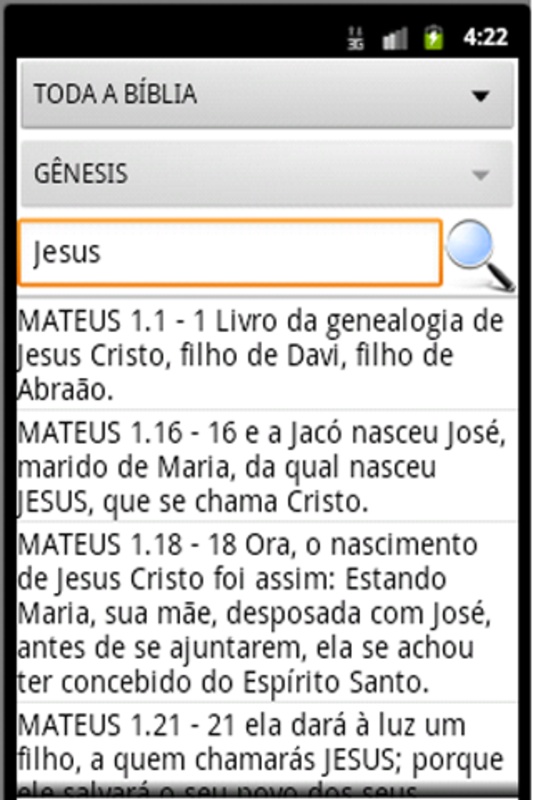Tap 'filho, a quem chamarás JESUS' line
Viewport: 533px width, 800px height.
tap(260, 760)
